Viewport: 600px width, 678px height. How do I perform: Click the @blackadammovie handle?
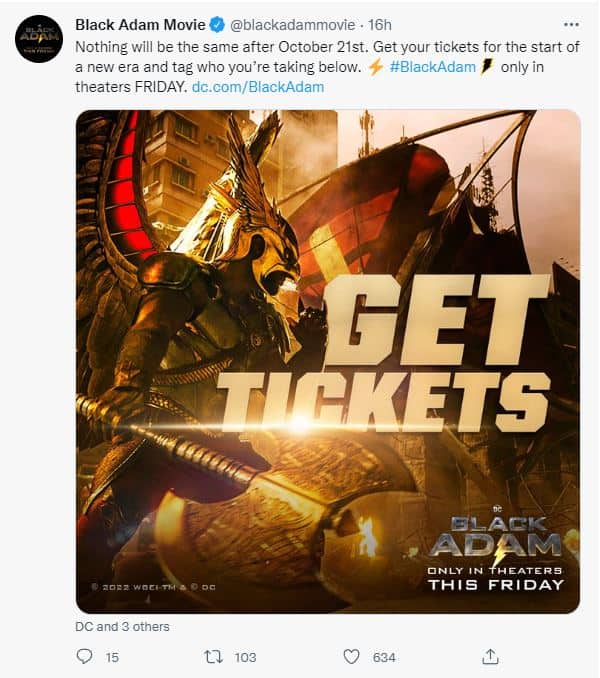point(293,25)
